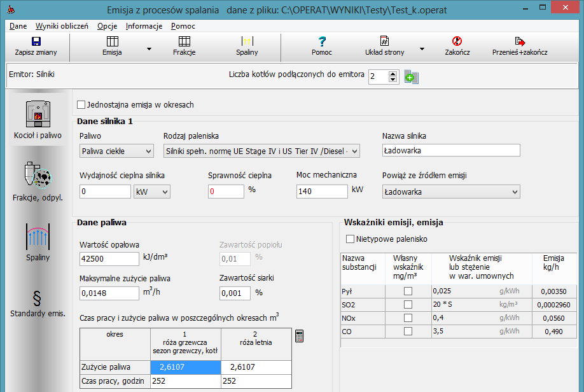Open the Dane menu
The height and width of the screenshot is (392, 584).
click(18, 26)
